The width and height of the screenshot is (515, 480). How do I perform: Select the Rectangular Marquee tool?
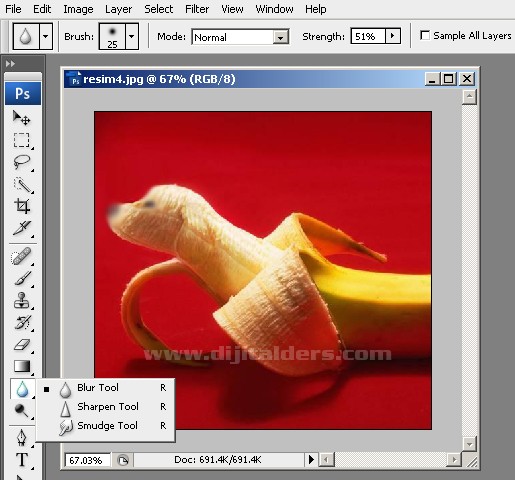point(22,140)
